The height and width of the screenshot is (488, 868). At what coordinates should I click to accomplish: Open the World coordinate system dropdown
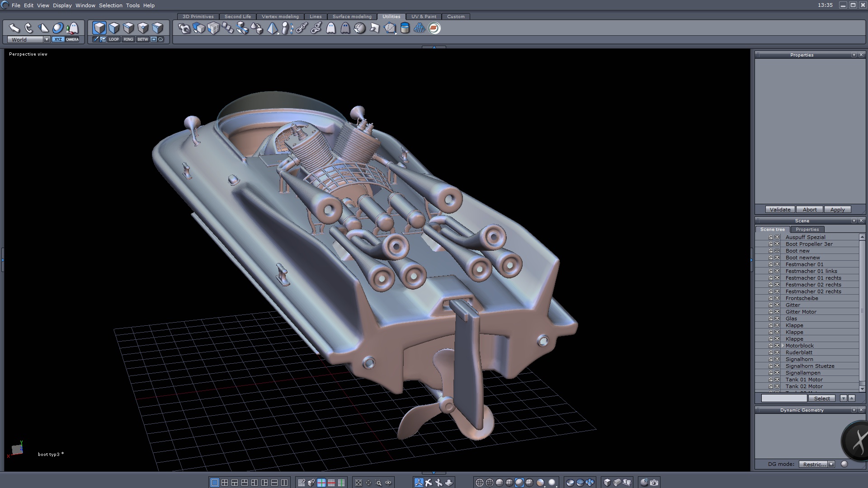click(47, 40)
